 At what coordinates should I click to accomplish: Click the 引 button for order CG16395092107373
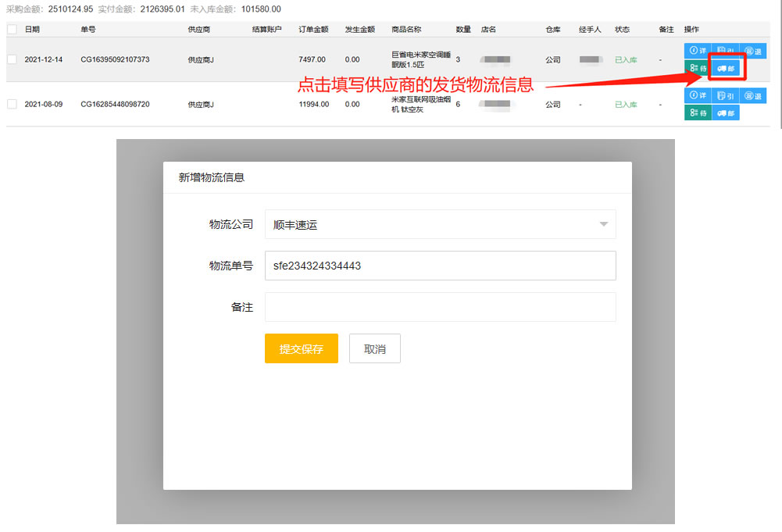pyautogui.click(x=725, y=51)
